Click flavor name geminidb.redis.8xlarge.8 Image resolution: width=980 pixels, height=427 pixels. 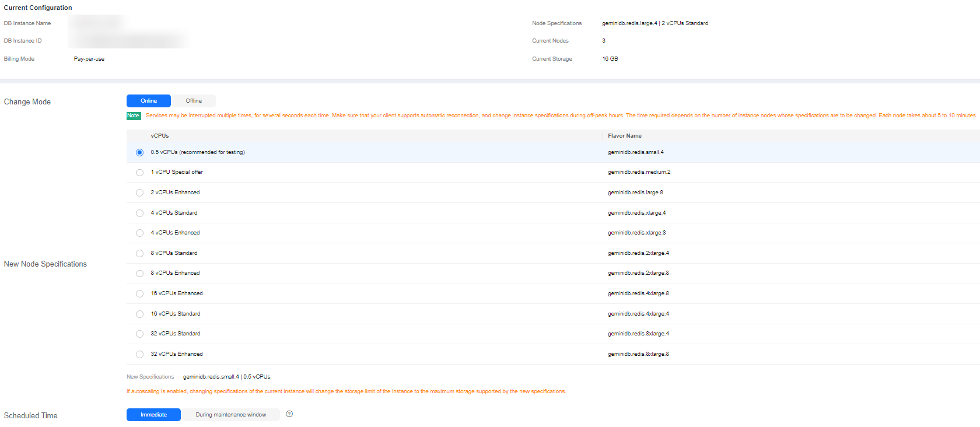pyautogui.click(x=639, y=354)
